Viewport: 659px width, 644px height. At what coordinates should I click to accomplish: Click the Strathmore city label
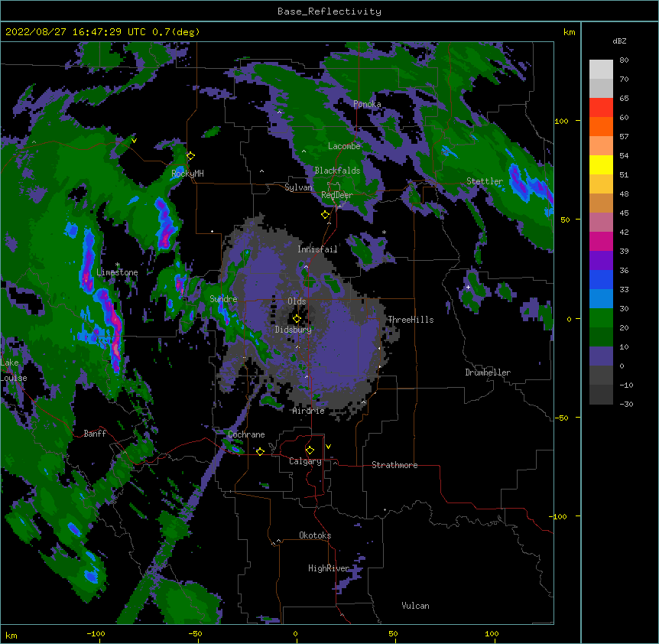click(x=394, y=465)
